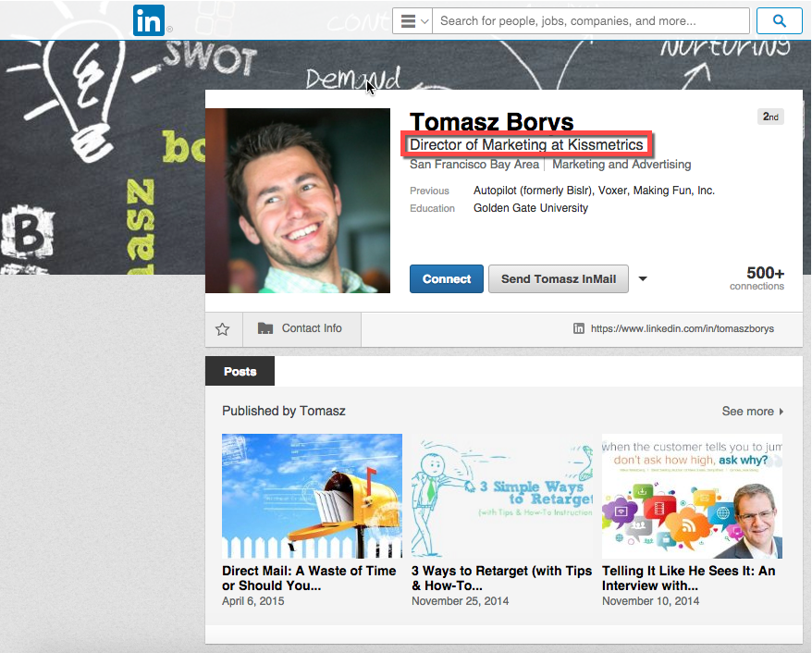Viewport: 812px width, 653px height.
Task: Open the mailbox Direct Mail post thumbnail
Action: (312, 496)
